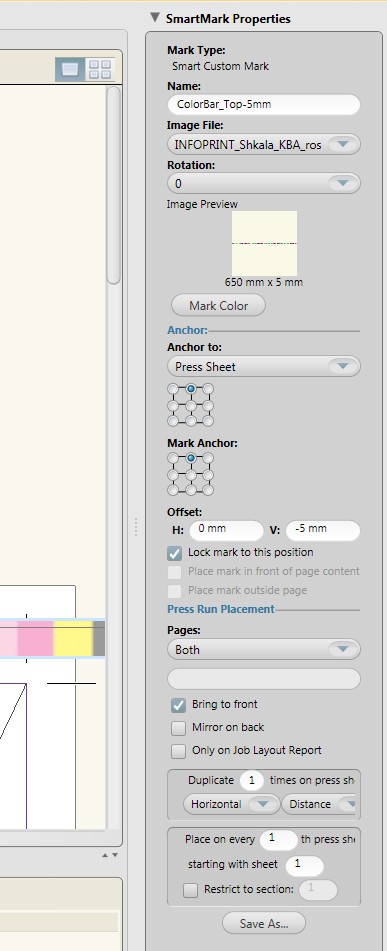This screenshot has height=951, width=387.
Task: Click the Mark Color button
Action: pos(218,305)
